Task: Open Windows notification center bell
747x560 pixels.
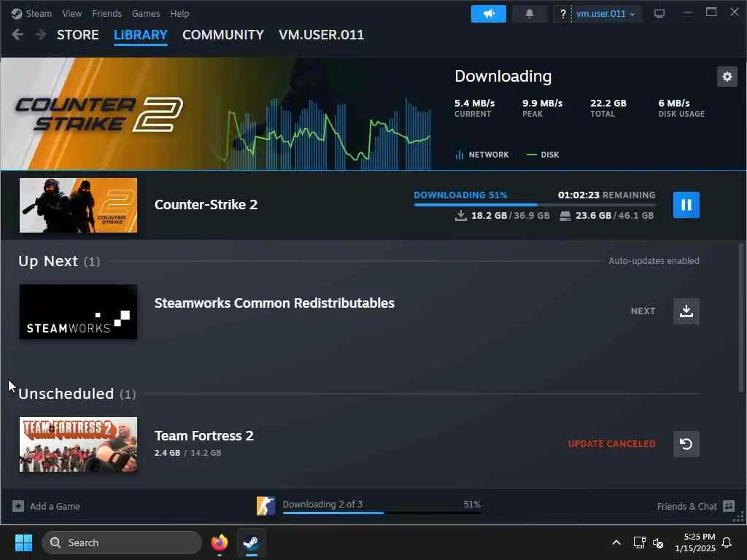Action: pos(727,542)
